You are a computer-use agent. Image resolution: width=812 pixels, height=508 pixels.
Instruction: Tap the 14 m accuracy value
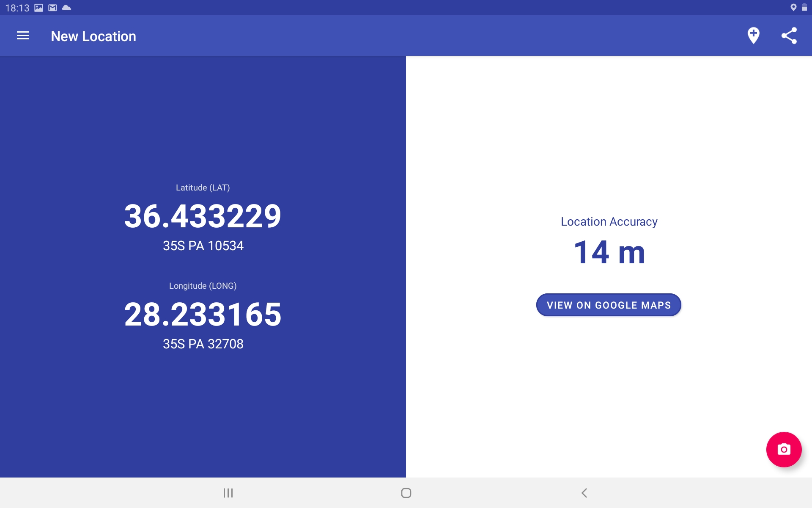pyautogui.click(x=609, y=252)
